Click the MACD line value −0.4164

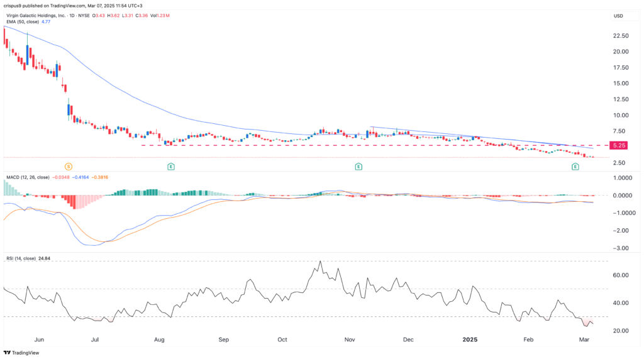point(80,177)
